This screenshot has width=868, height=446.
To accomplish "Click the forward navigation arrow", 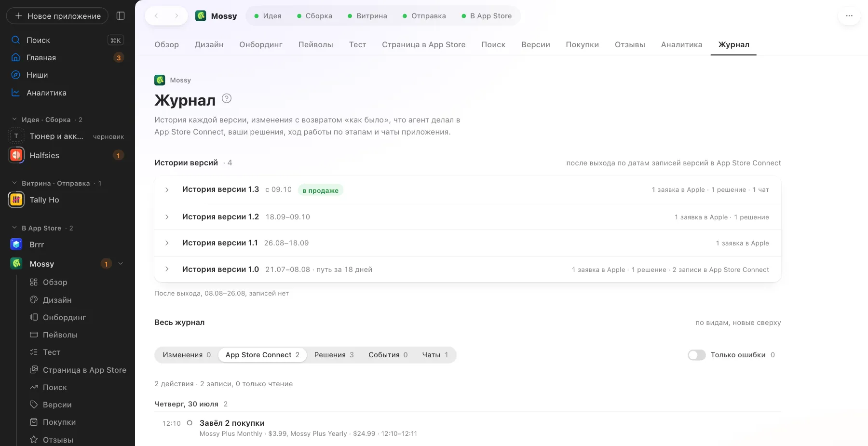I will coord(176,16).
